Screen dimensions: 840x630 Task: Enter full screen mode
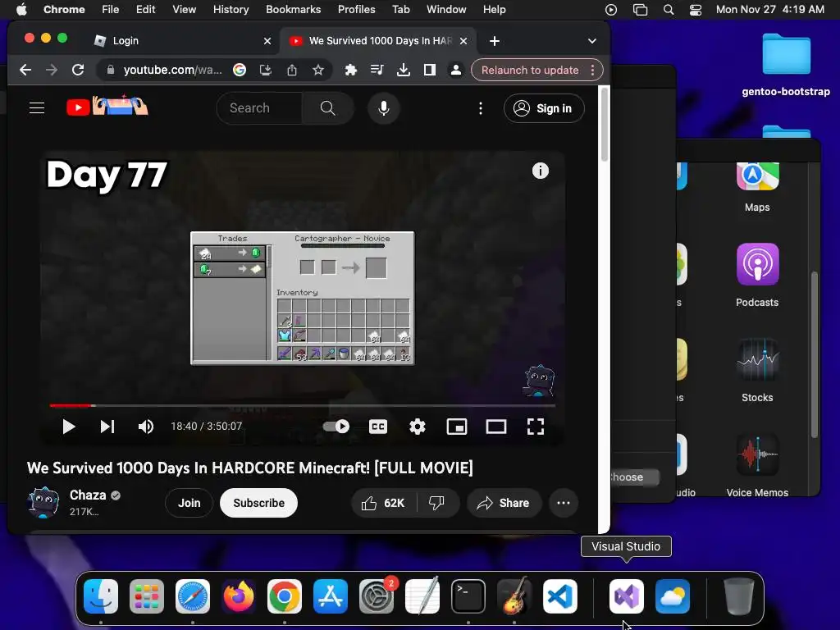click(x=535, y=427)
